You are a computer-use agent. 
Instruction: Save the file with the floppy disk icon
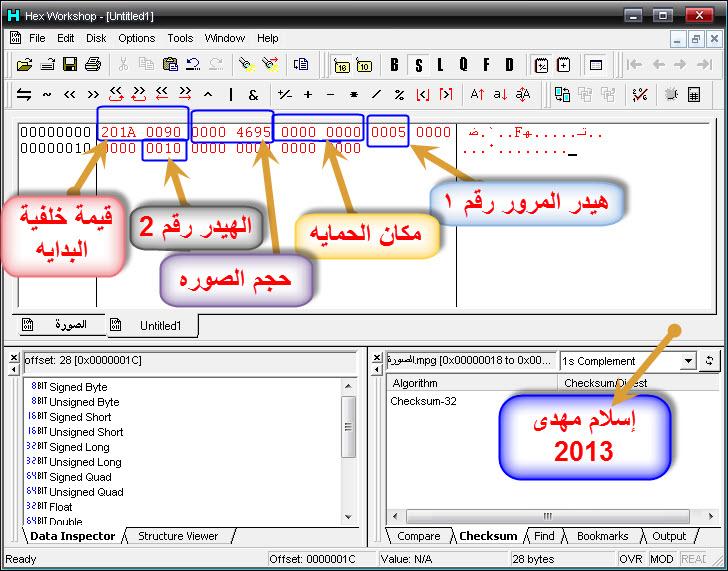pos(70,65)
